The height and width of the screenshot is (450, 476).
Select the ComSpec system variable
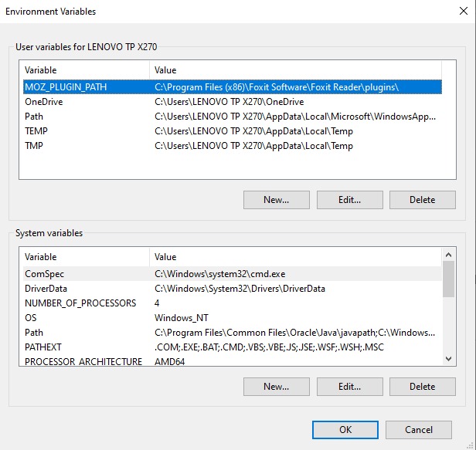(x=43, y=274)
